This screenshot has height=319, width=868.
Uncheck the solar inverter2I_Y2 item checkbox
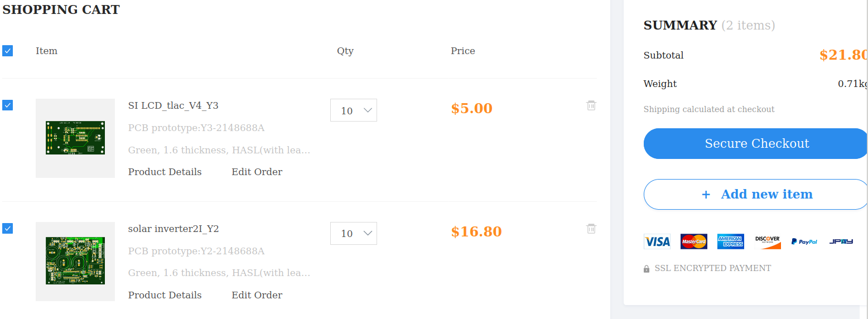pyautogui.click(x=7, y=228)
